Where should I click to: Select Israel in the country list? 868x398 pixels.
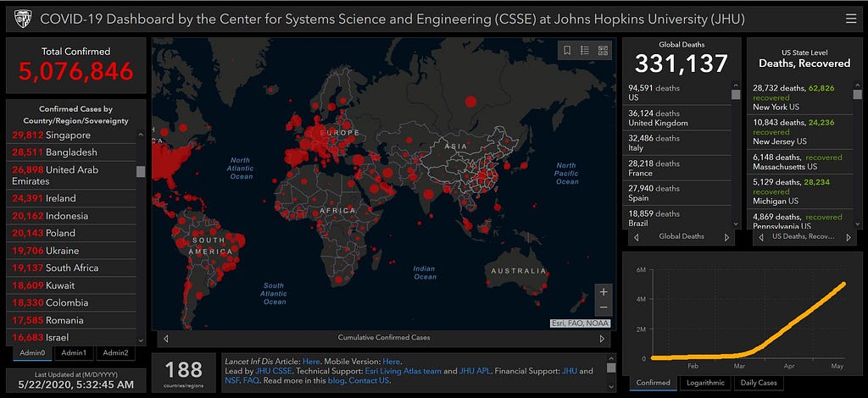click(71, 337)
